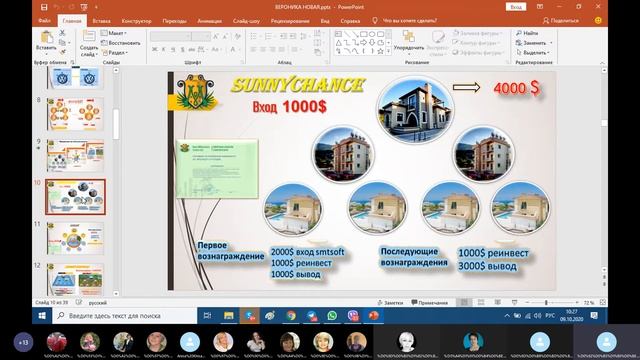Click the Save icon in the title bar

44,7
